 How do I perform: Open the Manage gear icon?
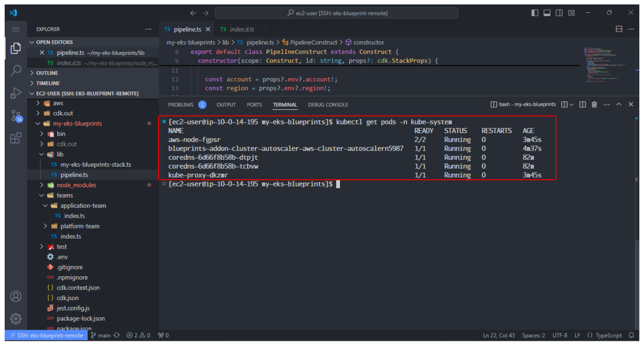(16, 319)
